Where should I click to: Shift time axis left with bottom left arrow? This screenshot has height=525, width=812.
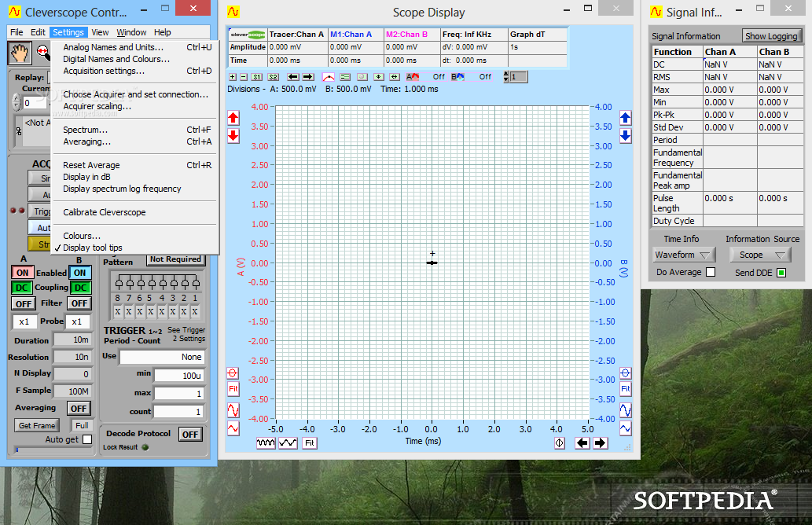(x=582, y=443)
